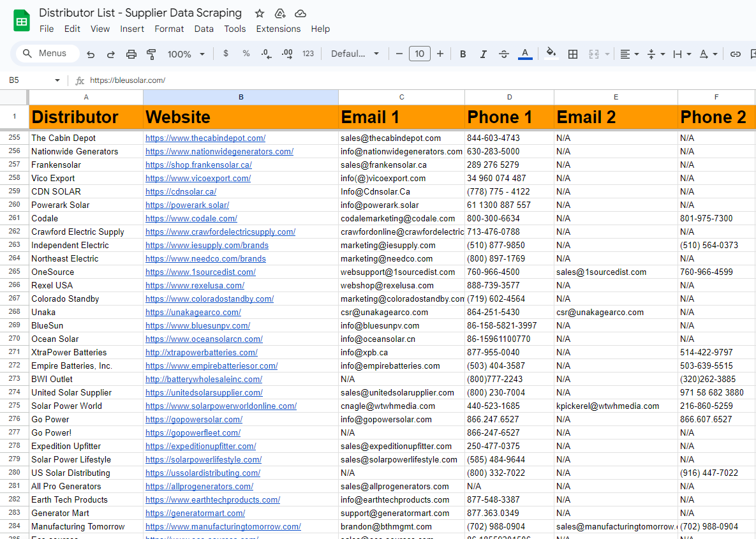The image size is (756, 539).
Task: Star the Distributor List document
Action: point(260,13)
